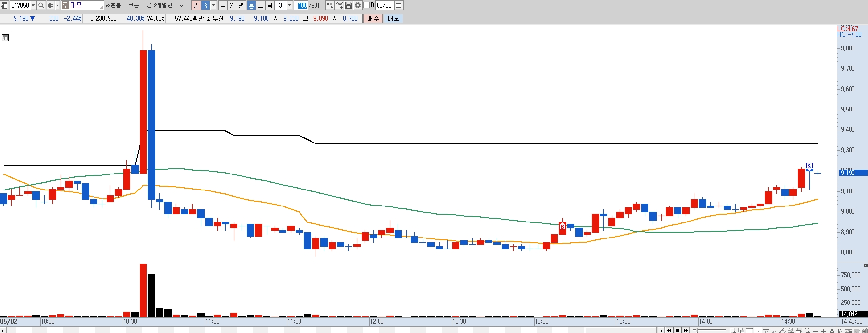868x333 pixels.
Task: Select the 분 minute period button
Action: (251, 5)
